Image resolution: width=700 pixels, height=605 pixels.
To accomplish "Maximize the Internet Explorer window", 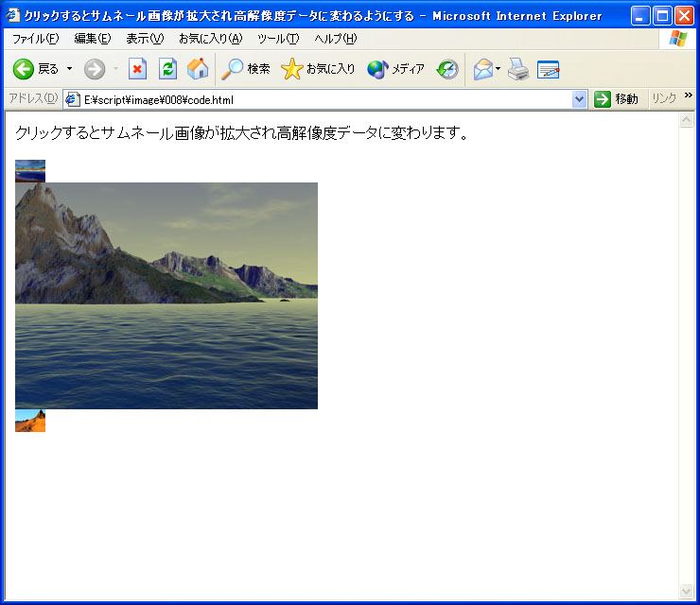I will pyautogui.click(x=662, y=16).
